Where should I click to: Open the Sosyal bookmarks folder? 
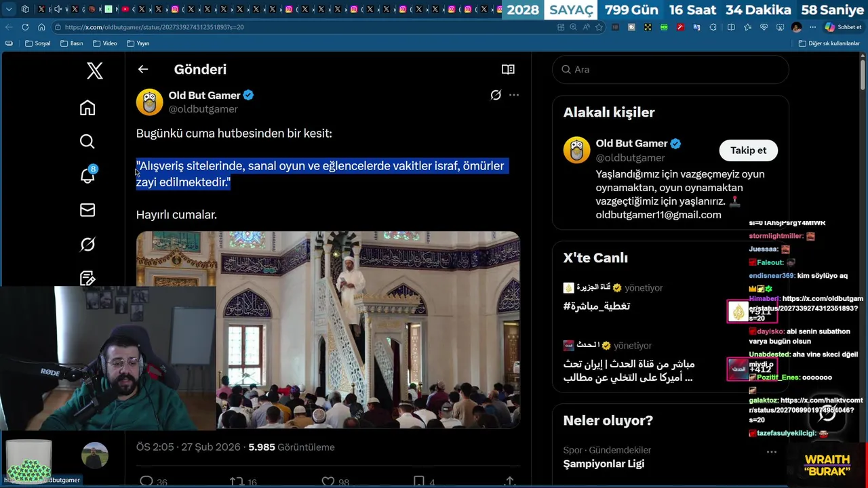tap(37, 43)
